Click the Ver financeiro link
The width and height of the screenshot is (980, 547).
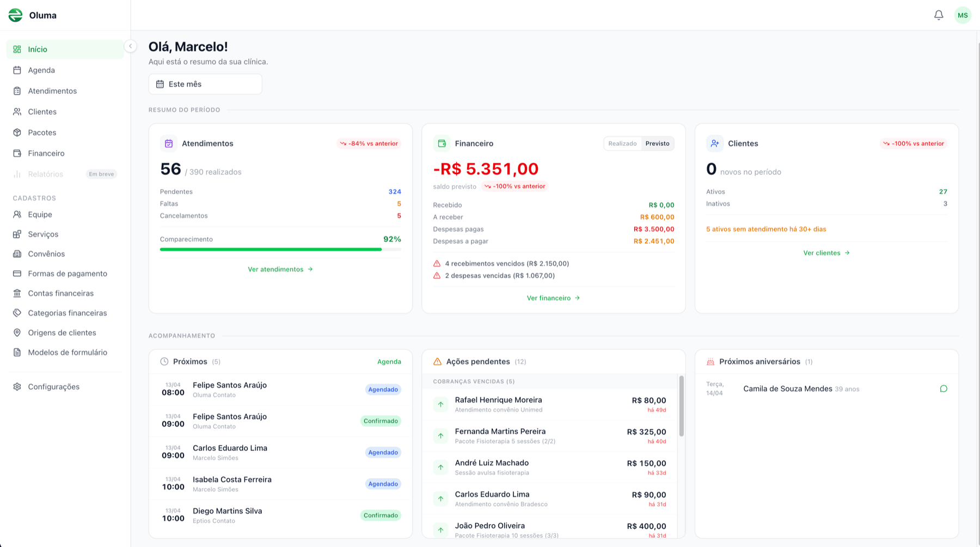(x=553, y=298)
